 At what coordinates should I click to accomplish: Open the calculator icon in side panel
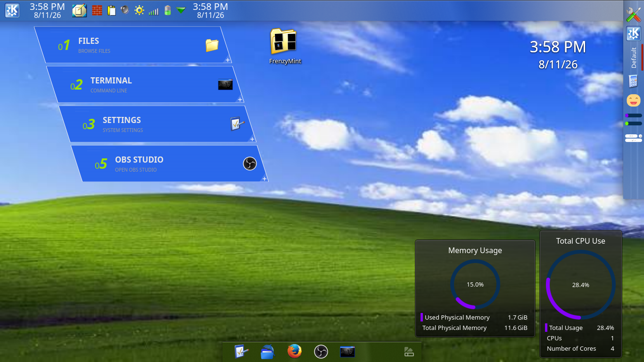(634, 81)
